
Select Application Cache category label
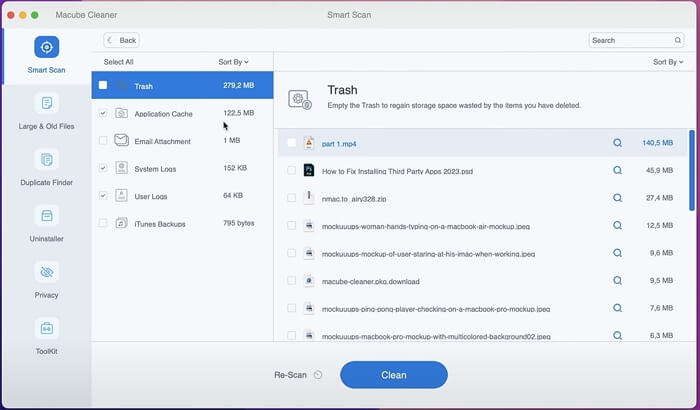[163, 114]
